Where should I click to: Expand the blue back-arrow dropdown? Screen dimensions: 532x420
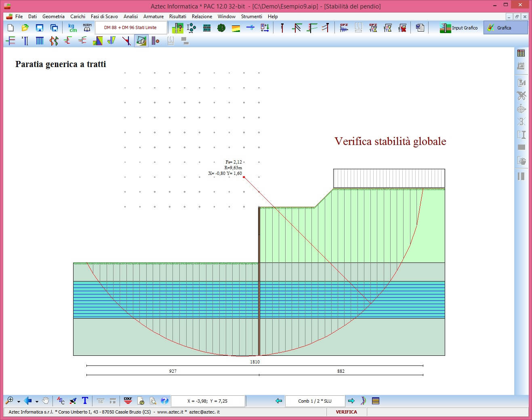coord(37,401)
